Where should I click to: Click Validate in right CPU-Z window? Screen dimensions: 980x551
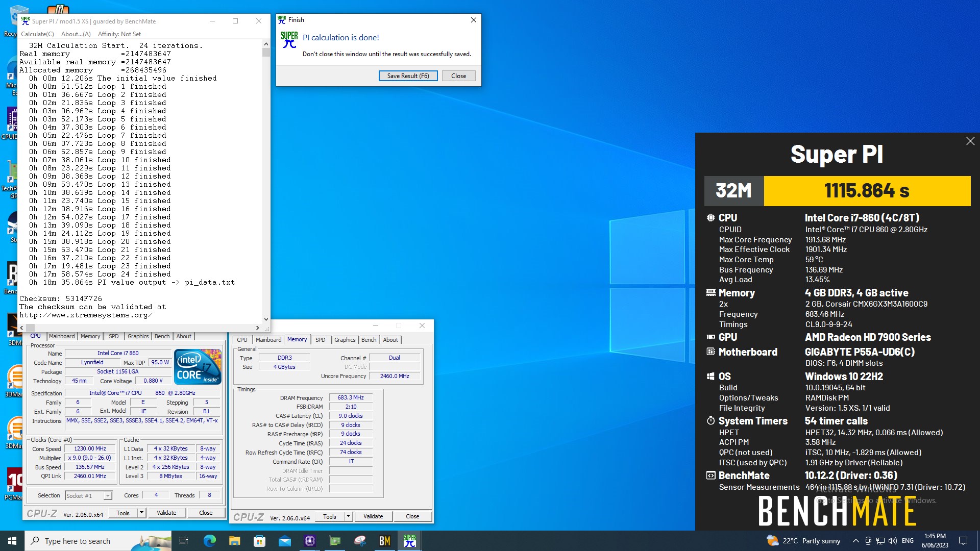click(373, 516)
